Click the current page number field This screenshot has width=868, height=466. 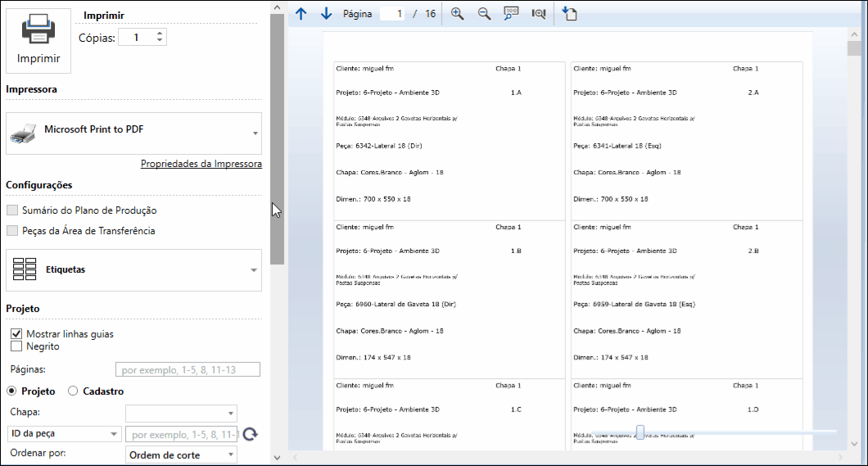(x=393, y=14)
